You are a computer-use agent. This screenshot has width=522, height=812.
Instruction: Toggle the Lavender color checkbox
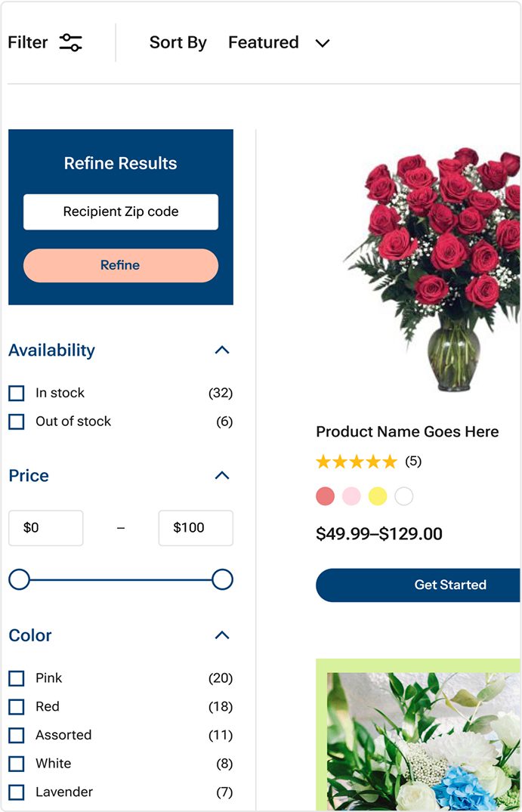pos(17,792)
